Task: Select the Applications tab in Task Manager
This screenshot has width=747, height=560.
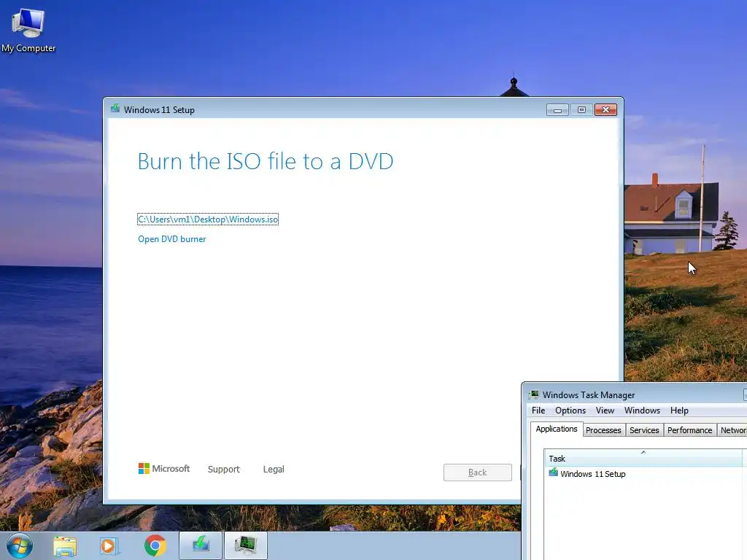Action: (557, 429)
